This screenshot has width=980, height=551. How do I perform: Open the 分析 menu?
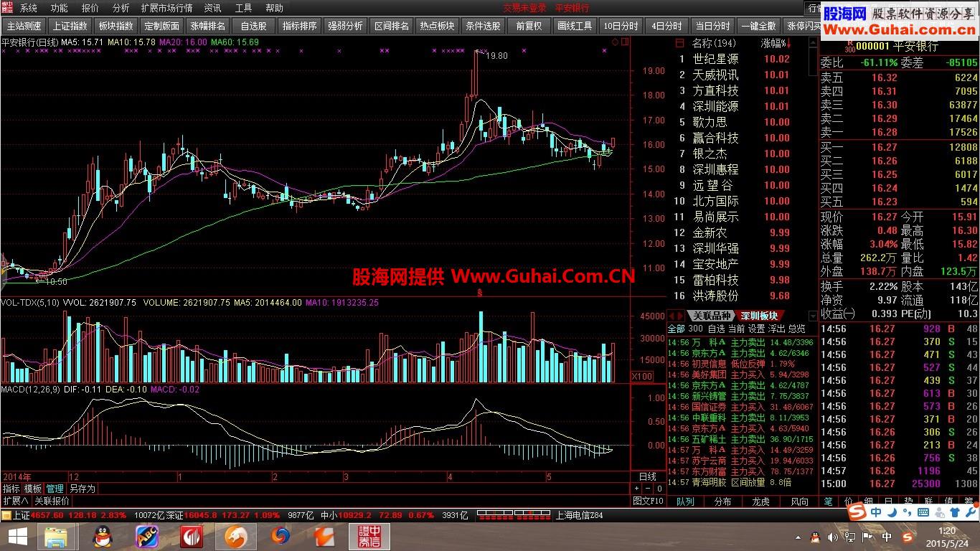point(121,9)
